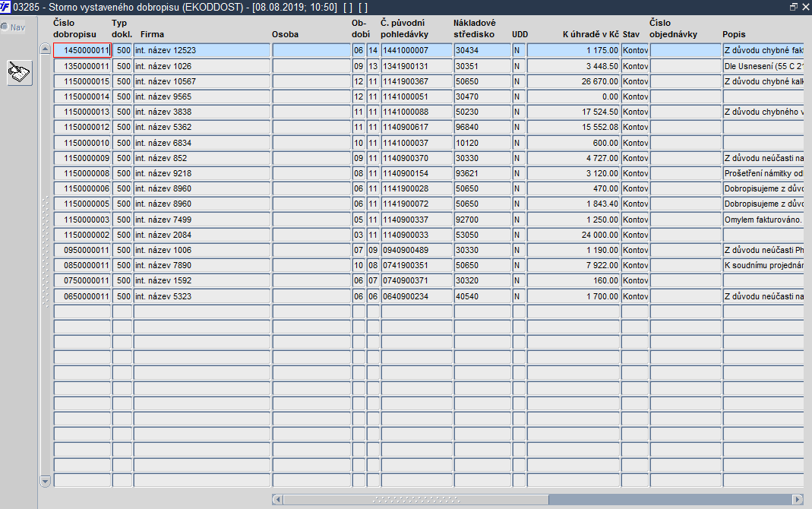Click cost center cell 96840
Screen dimensions: 812x509
[482, 128]
